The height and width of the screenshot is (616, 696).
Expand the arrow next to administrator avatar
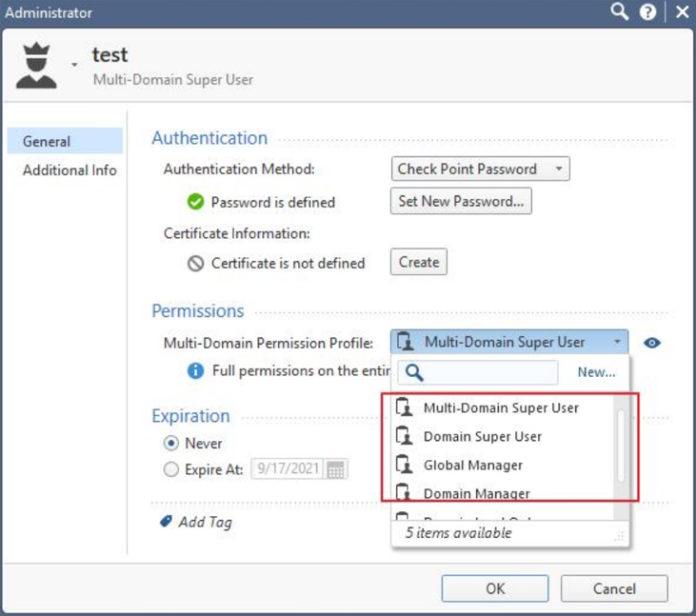pos(74,66)
